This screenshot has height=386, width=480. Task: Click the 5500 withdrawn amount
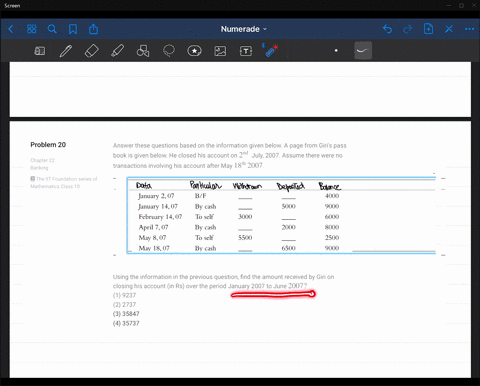click(x=245, y=238)
